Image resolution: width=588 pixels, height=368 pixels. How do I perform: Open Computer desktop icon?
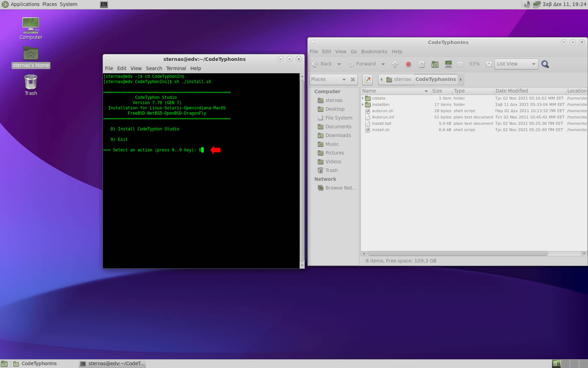tap(31, 29)
